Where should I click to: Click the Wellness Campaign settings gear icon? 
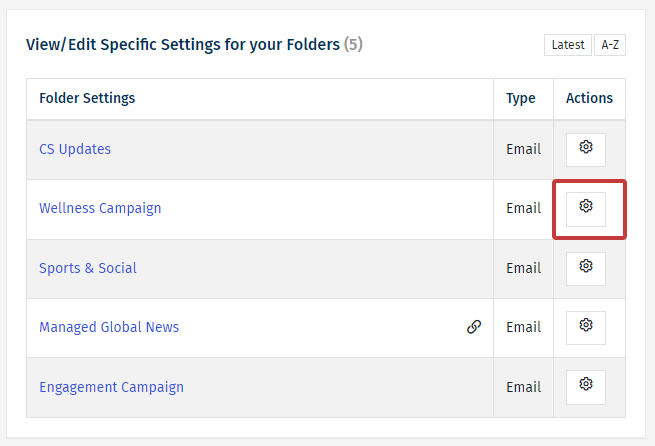pyautogui.click(x=586, y=209)
